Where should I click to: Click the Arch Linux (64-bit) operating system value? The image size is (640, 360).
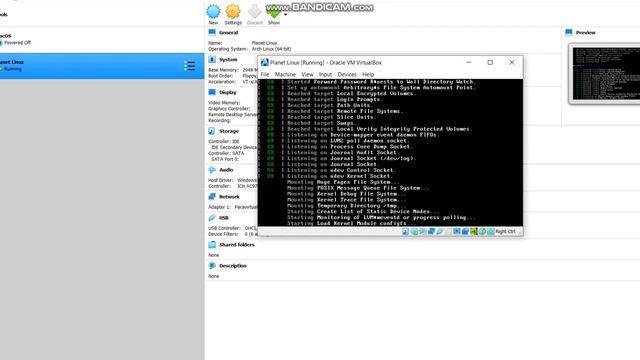pos(271,49)
